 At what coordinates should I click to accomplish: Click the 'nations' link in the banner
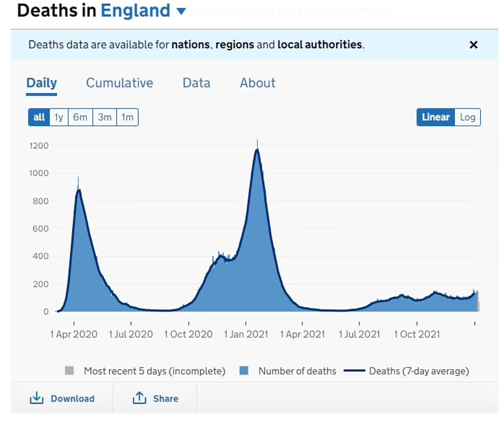click(x=191, y=45)
